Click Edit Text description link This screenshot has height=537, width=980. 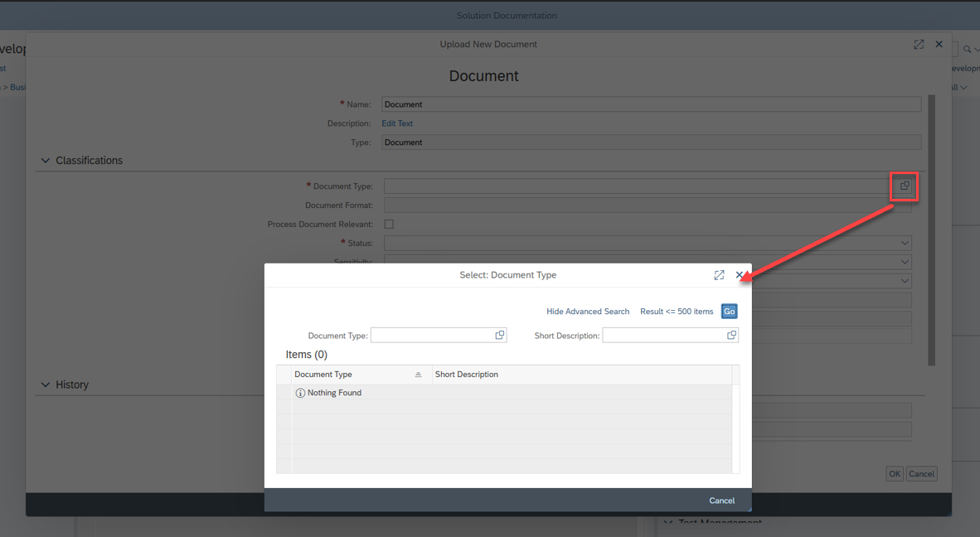click(x=397, y=123)
